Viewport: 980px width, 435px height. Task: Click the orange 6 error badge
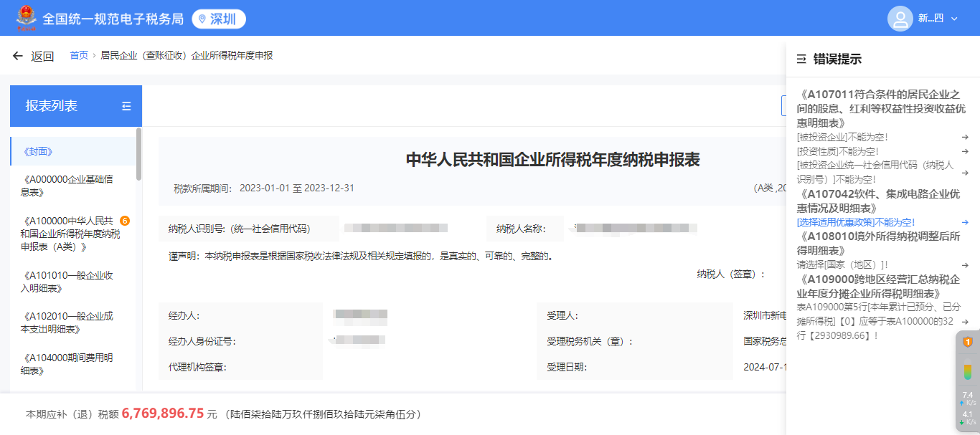point(125,220)
